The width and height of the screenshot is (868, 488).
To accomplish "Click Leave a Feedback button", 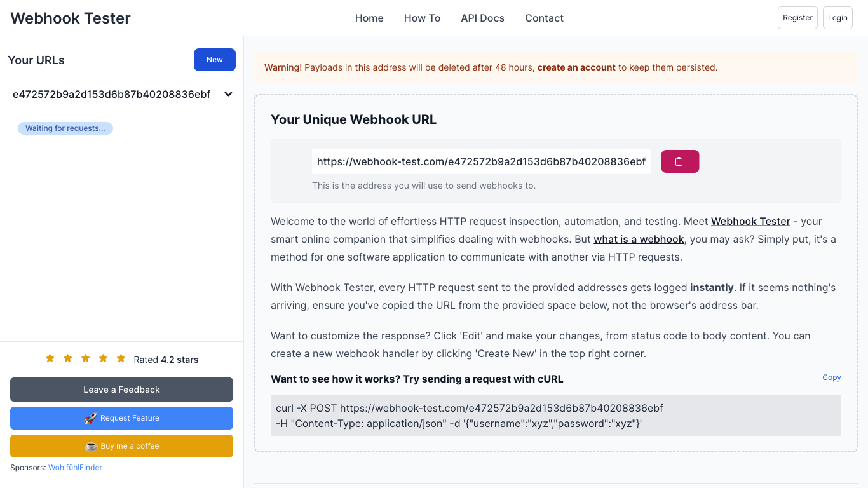I will coord(121,390).
